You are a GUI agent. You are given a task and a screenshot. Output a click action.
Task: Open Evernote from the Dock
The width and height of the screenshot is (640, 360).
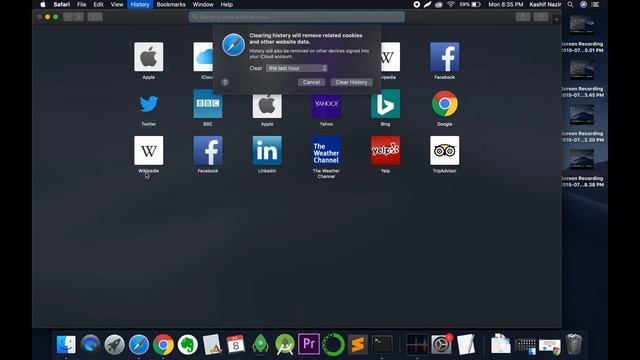click(x=187, y=344)
